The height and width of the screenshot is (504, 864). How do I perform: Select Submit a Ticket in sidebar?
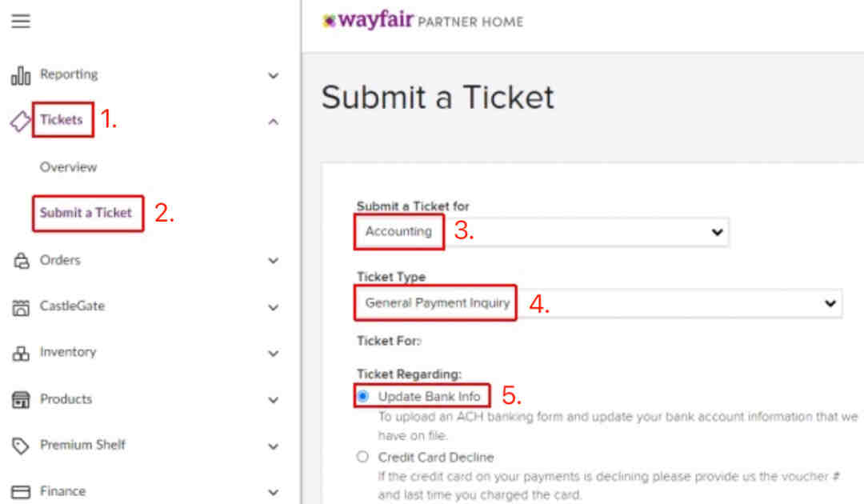86,213
